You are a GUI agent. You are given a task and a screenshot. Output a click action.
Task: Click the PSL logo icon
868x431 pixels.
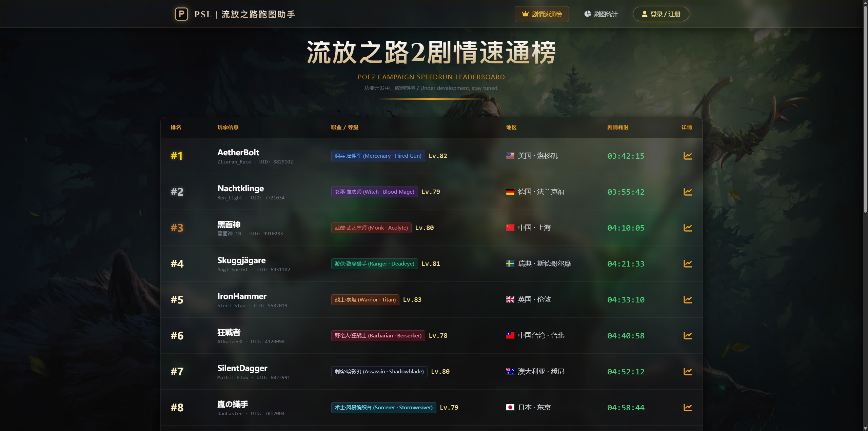[181, 14]
